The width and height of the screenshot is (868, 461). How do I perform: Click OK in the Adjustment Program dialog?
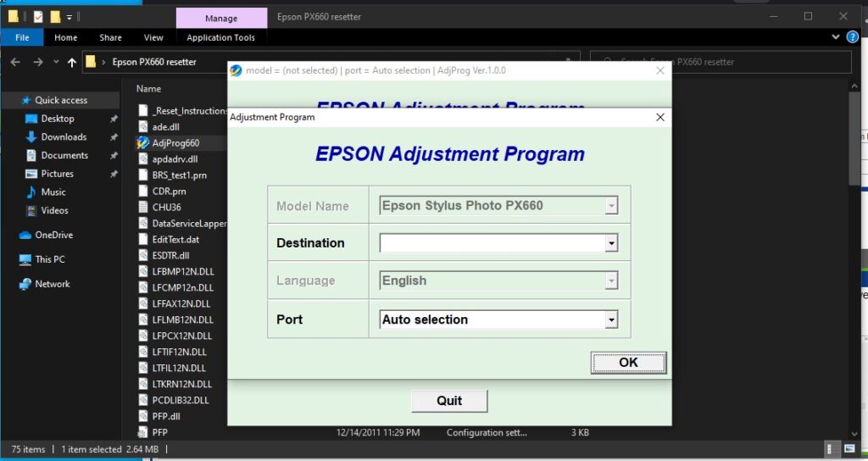click(628, 363)
